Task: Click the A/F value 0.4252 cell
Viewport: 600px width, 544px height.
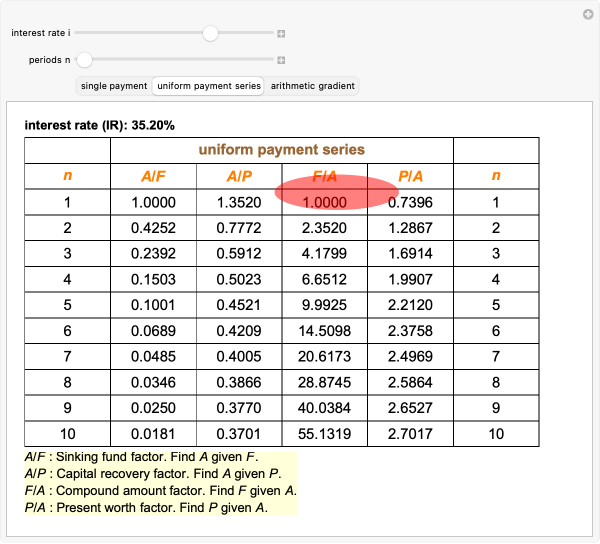Action: [x=153, y=228]
